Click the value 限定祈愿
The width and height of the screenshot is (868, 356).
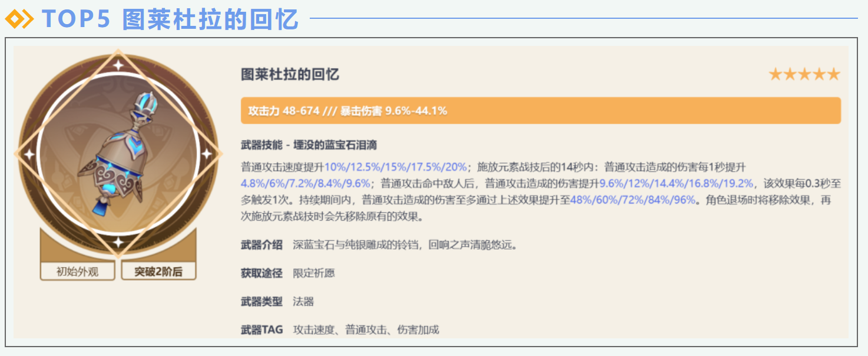(314, 273)
